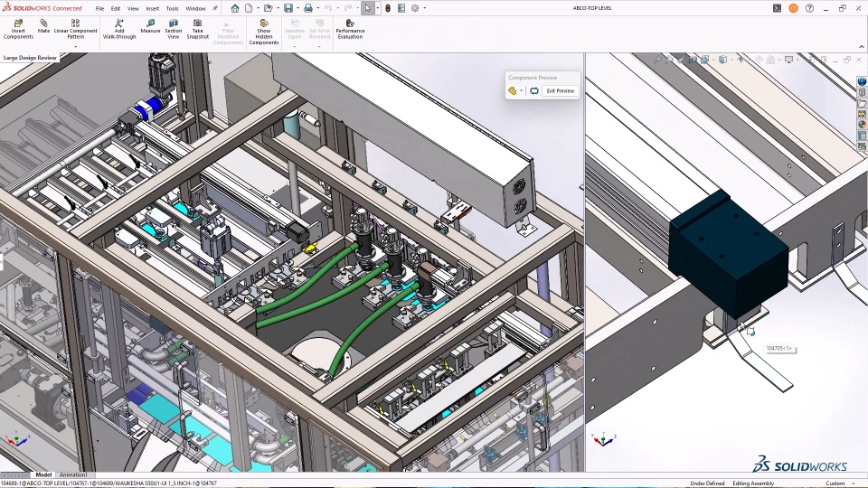Expand Linear Component Pattern dropdown arrow

pyautogui.click(x=75, y=46)
